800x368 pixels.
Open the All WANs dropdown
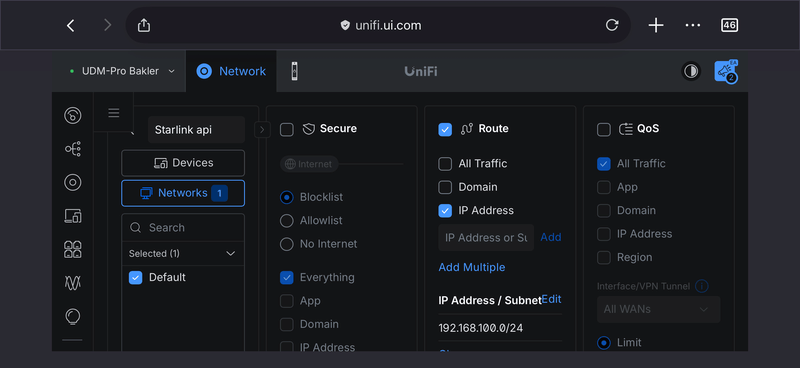(x=659, y=309)
